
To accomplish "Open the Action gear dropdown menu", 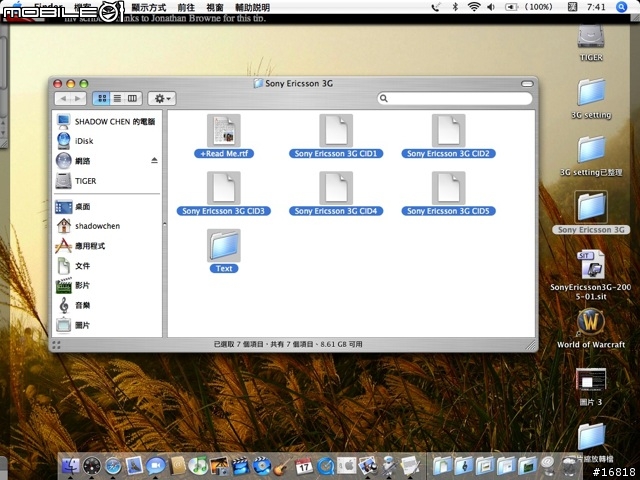I will pyautogui.click(x=162, y=98).
